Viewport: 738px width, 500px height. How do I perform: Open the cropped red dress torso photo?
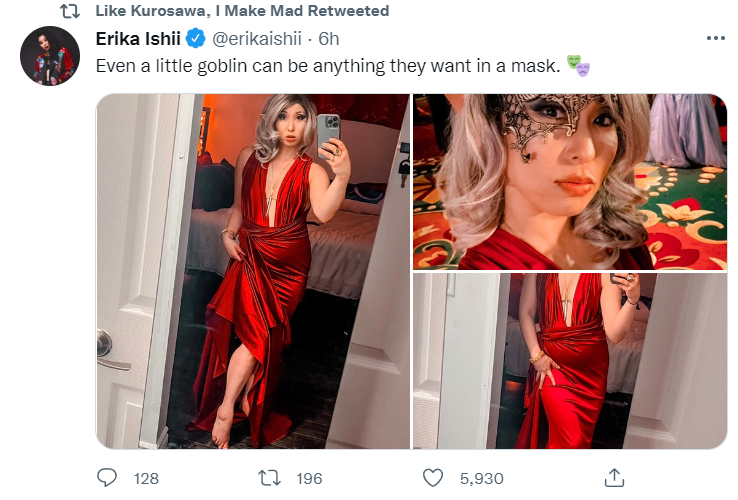click(570, 361)
